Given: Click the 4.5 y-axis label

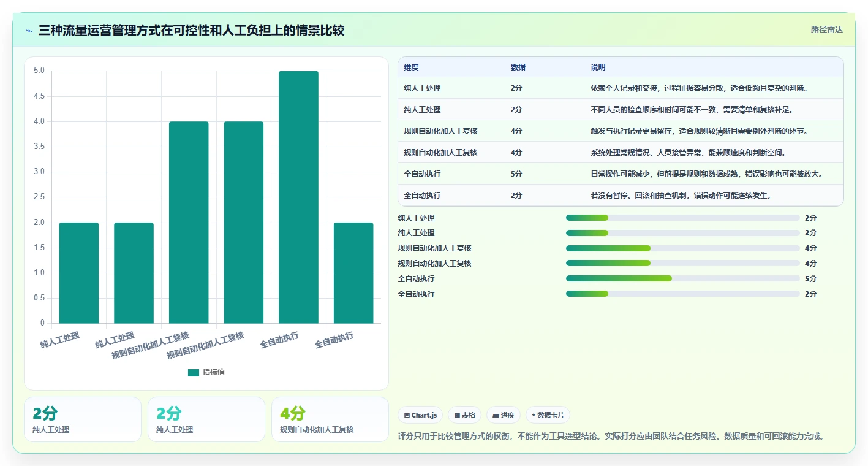Looking at the screenshot, I should (x=39, y=96).
